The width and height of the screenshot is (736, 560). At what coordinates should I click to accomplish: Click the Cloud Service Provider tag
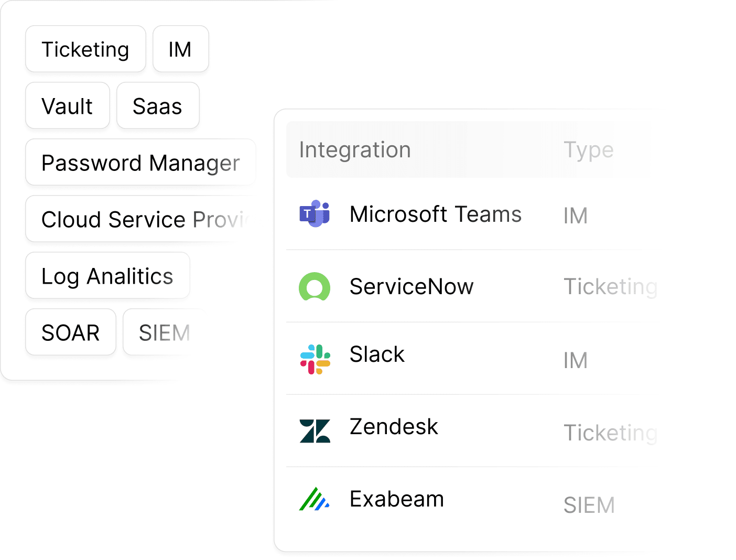coord(142,219)
